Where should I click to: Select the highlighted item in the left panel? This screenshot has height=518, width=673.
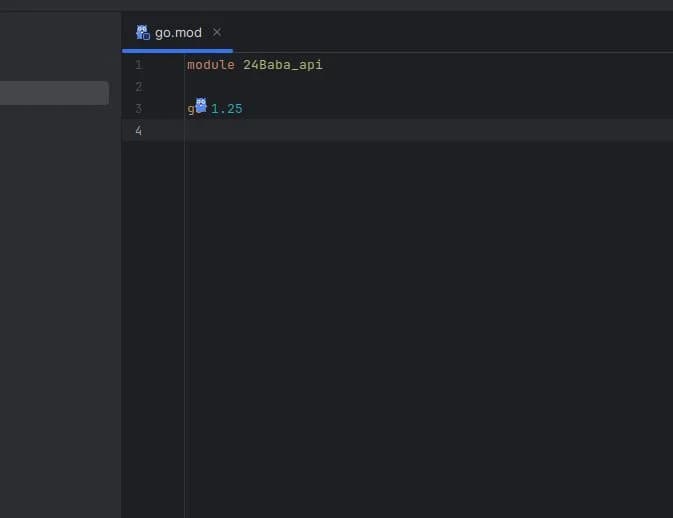click(x=54, y=93)
